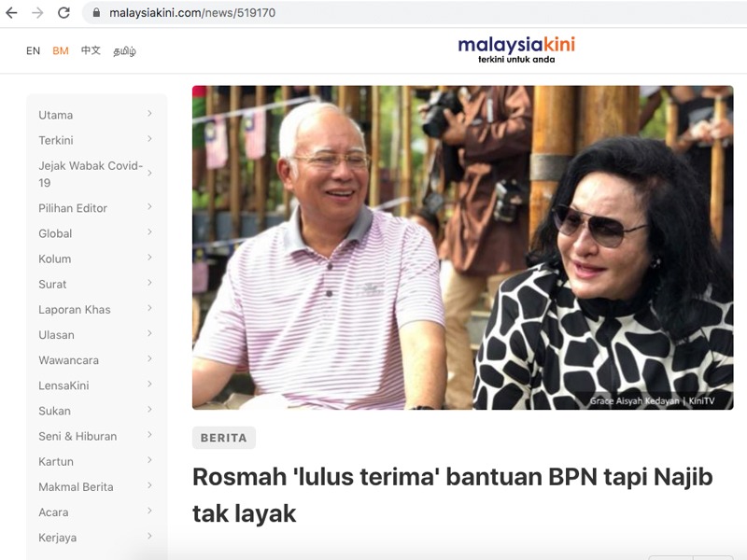The width and height of the screenshot is (747, 560).
Task: Expand the Kolum chevron arrow
Action: 149,258
